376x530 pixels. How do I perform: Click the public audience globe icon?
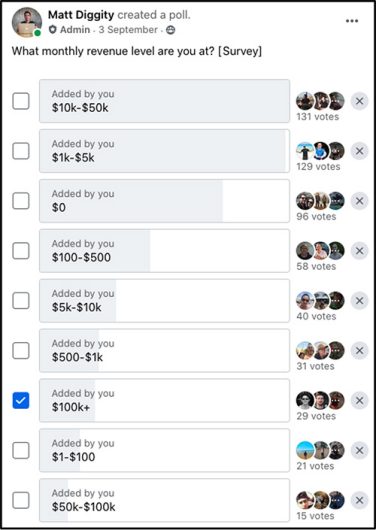click(171, 30)
